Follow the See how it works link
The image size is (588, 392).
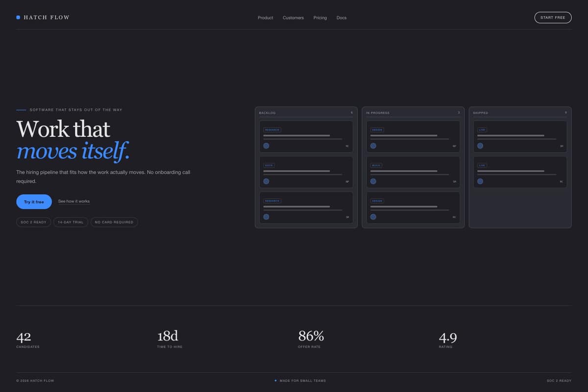pyautogui.click(x=74, y=201)
